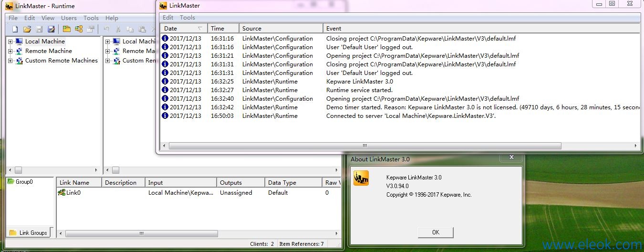
Task: Select the Link0 row in link list
Action: tap(198, 193)
